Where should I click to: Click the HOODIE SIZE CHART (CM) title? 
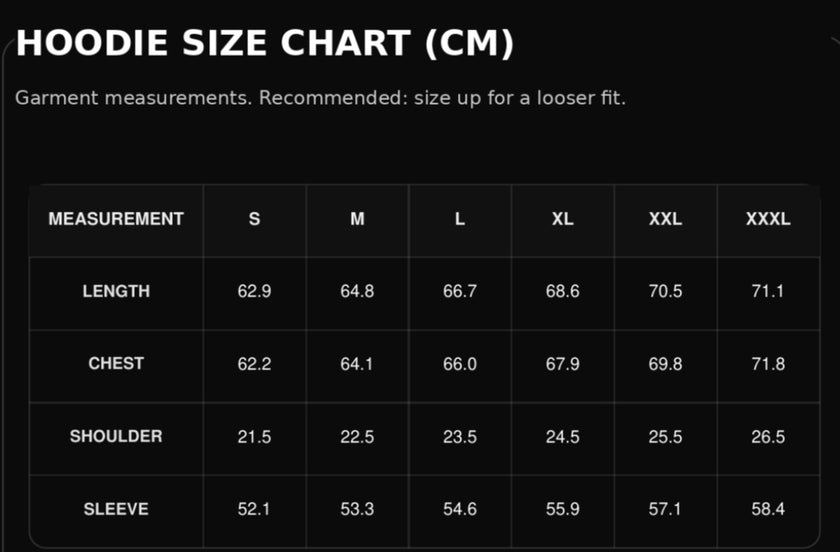[265, 43]
